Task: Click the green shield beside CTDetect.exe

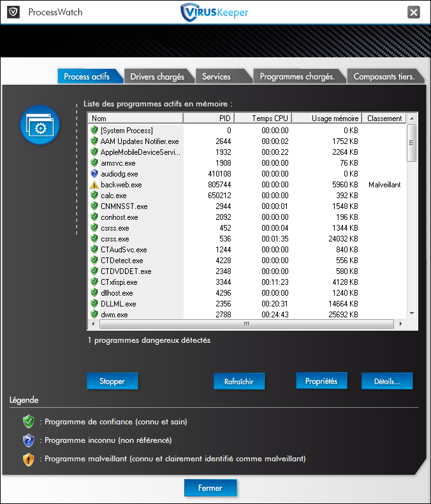Action: (x=94, y=261)
